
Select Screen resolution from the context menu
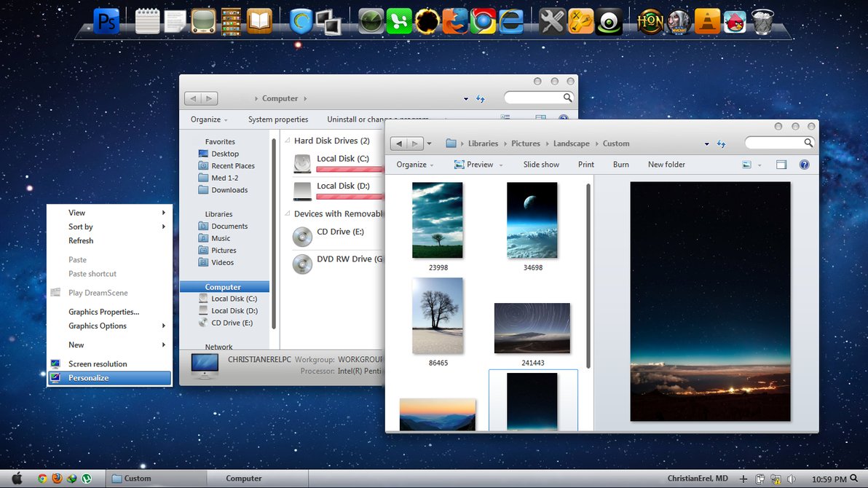tap(98, 364)
